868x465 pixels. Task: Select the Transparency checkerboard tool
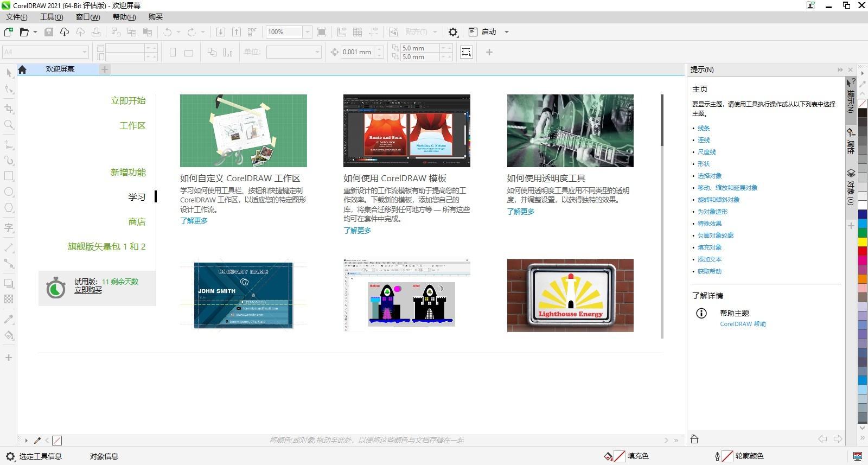9,299
